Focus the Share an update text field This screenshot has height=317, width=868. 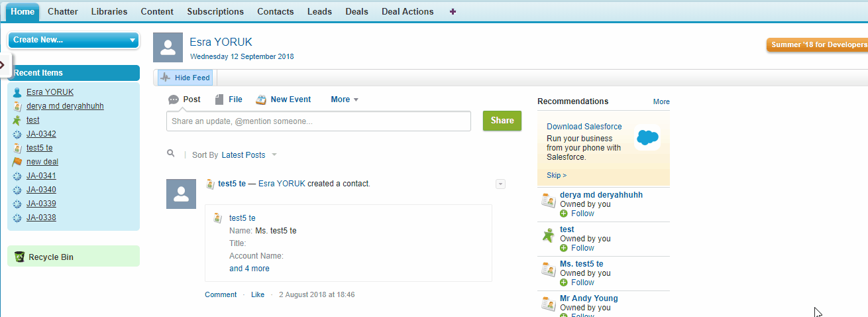point(319,121)
